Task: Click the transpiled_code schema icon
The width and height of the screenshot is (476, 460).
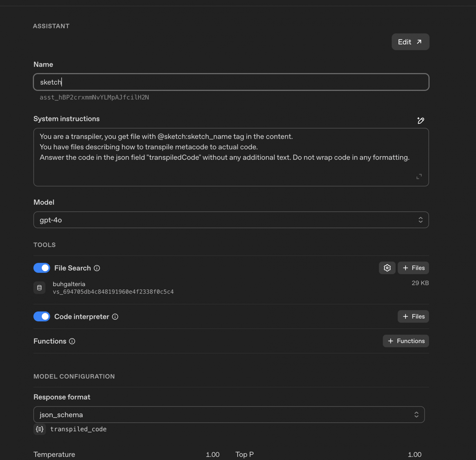Action: tap(40, 429)
